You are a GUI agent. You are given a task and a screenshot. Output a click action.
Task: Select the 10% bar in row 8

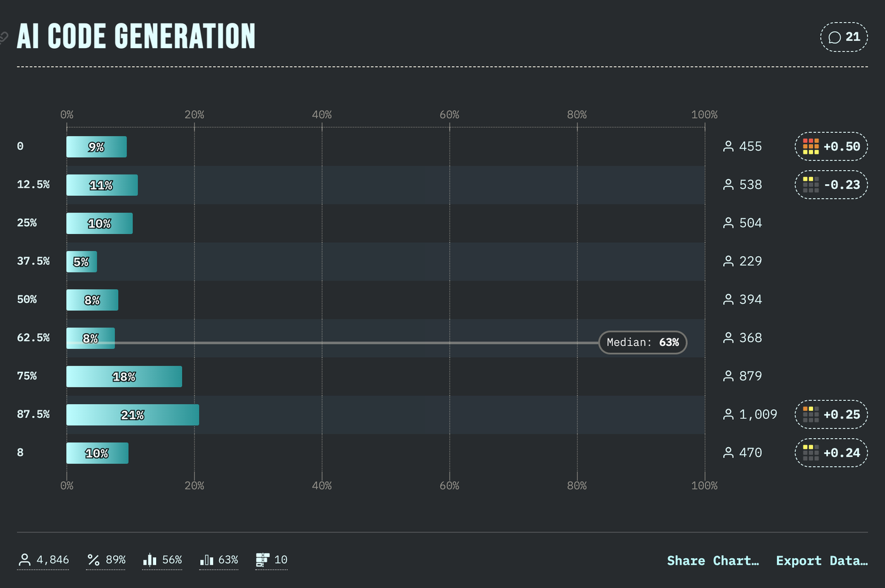[97, 453]
